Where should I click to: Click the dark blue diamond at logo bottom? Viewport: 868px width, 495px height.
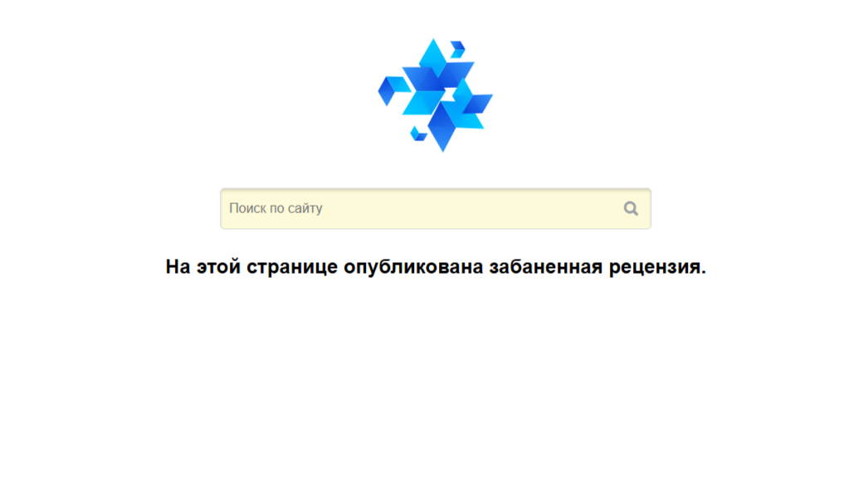coord(441,128)
